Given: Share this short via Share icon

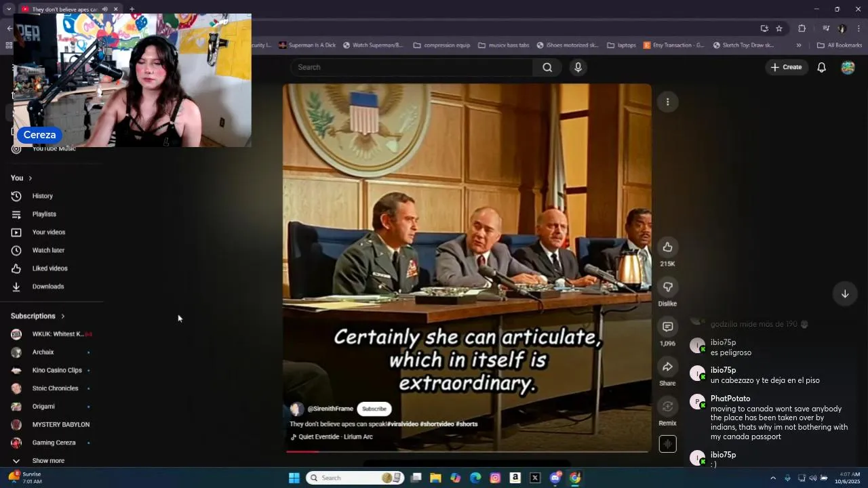Looking at the screenshot, I should tap(667, 367).
